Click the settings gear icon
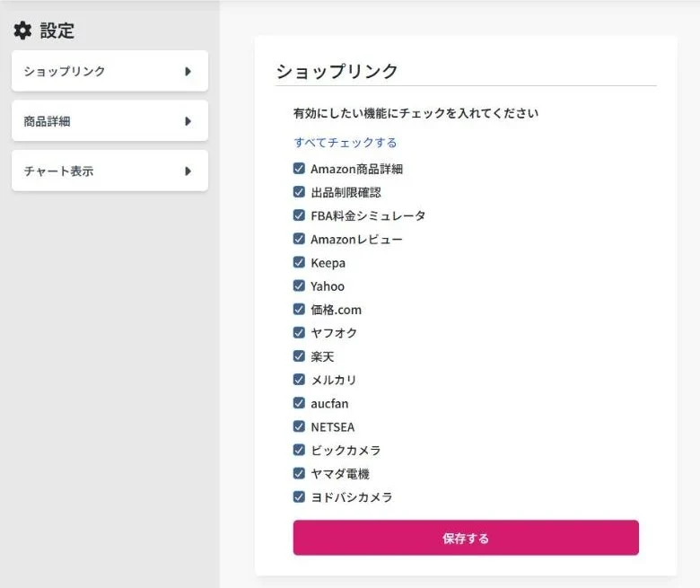The width and height of the screenshot is (700, 588). pos(22,31)
